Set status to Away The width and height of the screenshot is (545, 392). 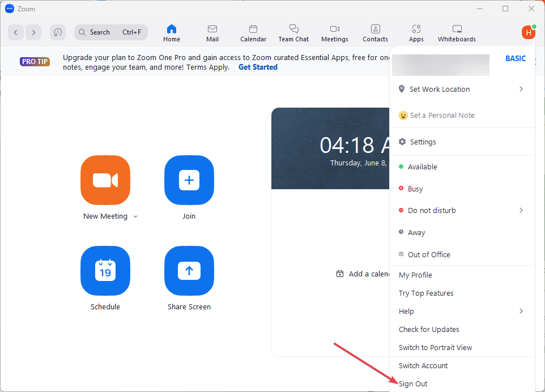pos(462,232)
